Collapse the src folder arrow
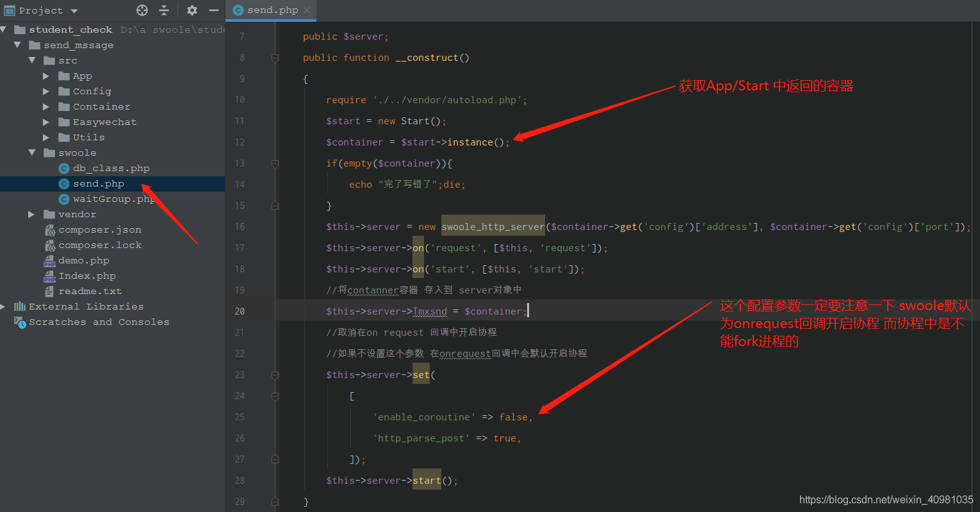 pyautogui.click(x=32, y=60)
